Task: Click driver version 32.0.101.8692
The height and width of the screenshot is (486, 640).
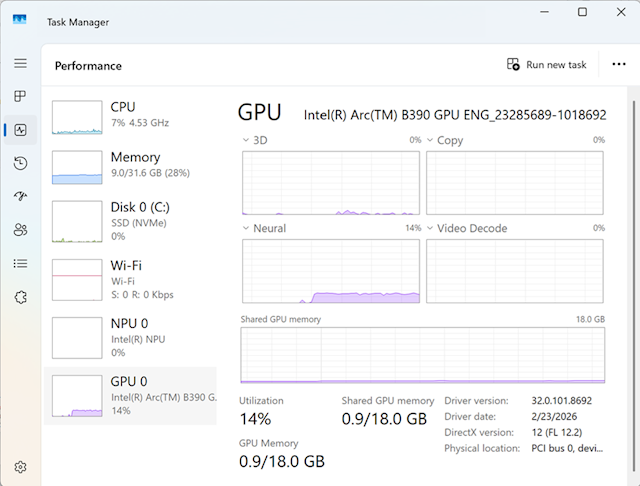Action: click(562, 401)
